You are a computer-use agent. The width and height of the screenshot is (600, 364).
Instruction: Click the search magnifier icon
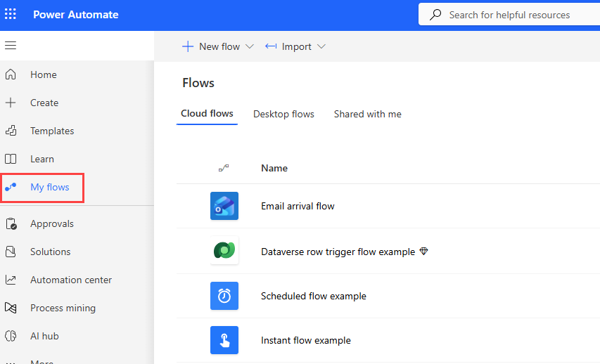(435, 15)
